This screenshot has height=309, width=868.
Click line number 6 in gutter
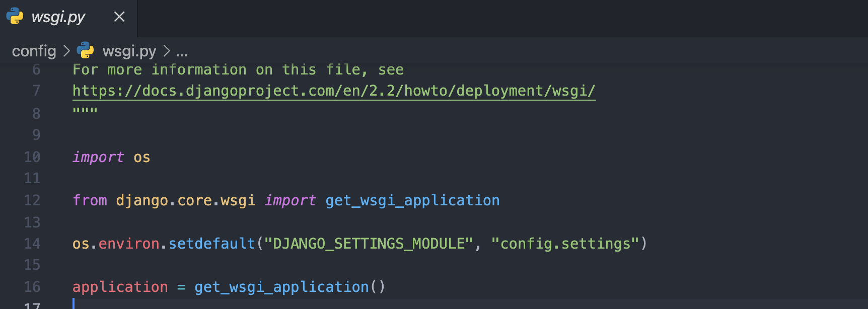[36, 69]
